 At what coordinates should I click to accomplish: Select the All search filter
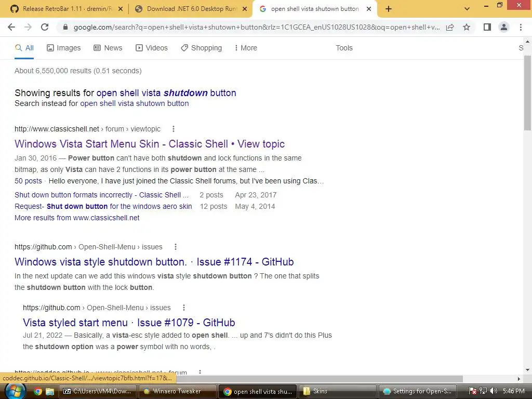(x=24, y=48)
